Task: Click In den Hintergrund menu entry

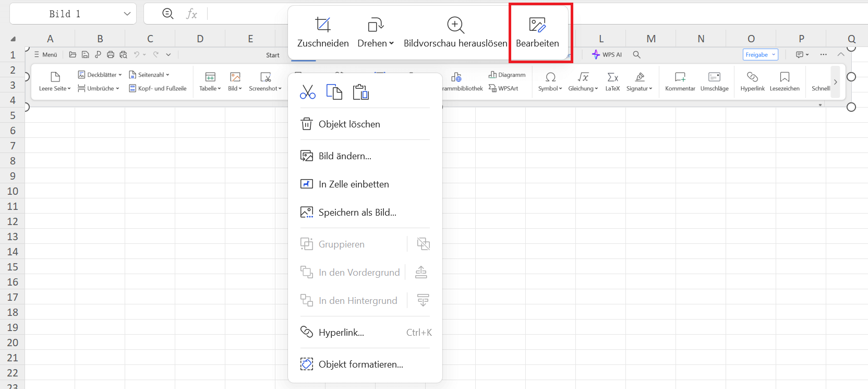Action: tap(348, 301)
